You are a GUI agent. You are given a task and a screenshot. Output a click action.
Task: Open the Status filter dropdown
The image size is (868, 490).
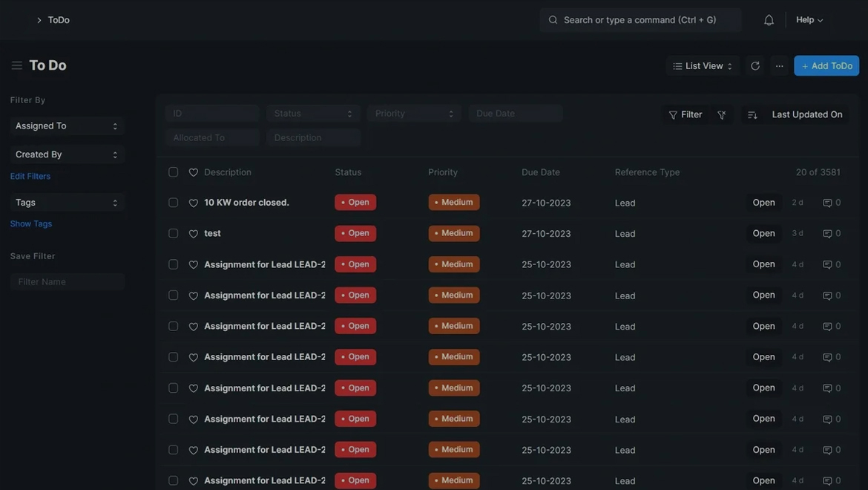point(313,114)
